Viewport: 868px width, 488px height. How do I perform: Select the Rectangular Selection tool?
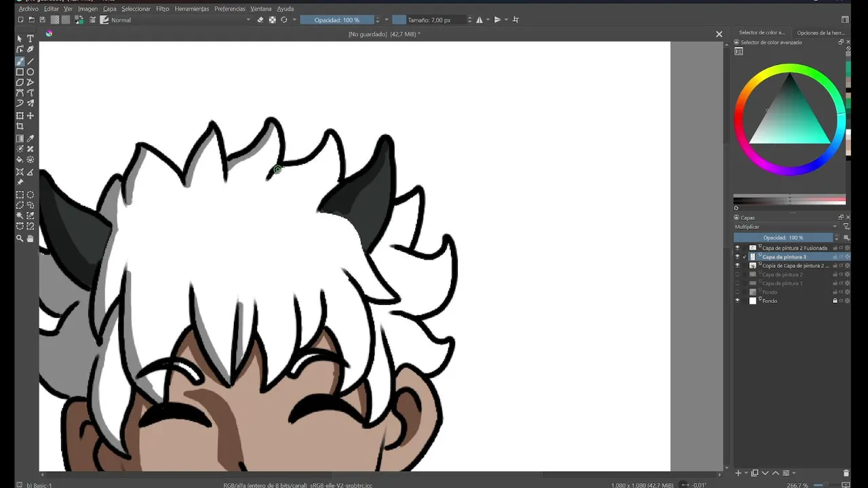tap(20, 195)
